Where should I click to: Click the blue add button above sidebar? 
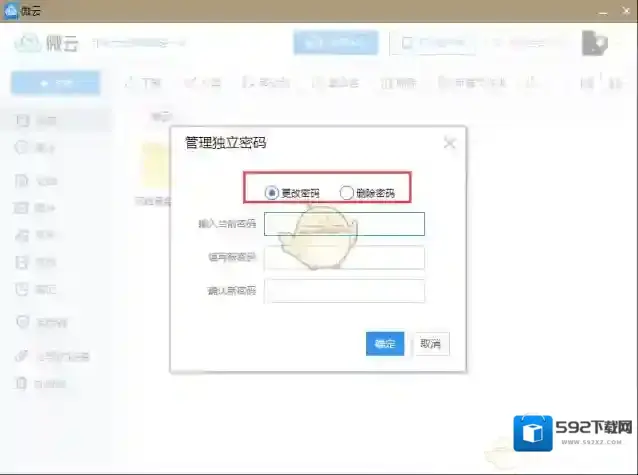tap(55, 83)
